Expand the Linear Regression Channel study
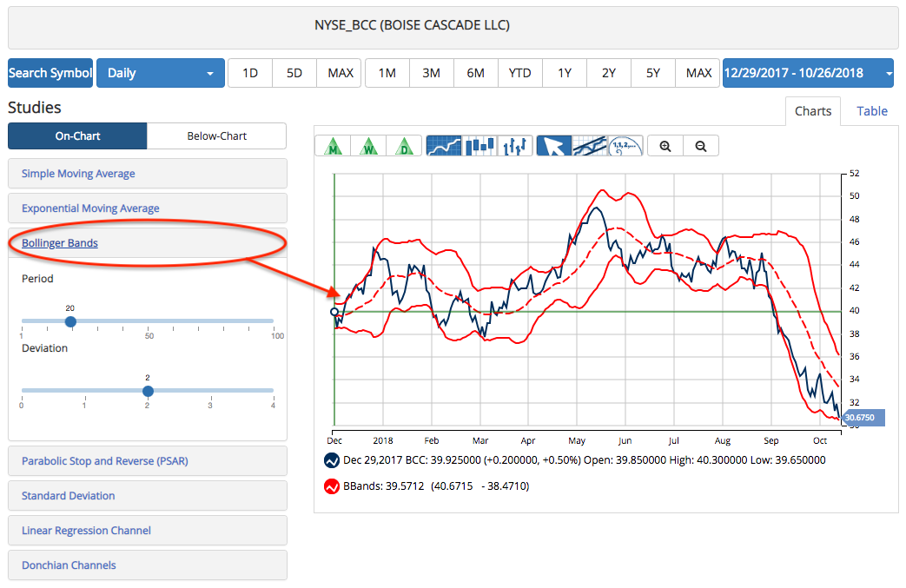Viewport: 906px width, 588px height. (148, 530)
